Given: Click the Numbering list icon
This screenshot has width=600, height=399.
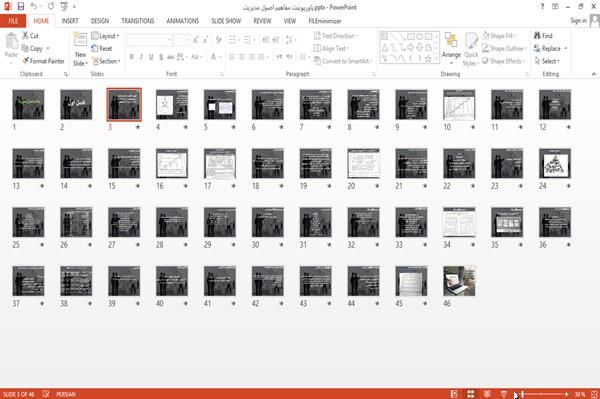Looking at the screenshot, I should [247, 40].
